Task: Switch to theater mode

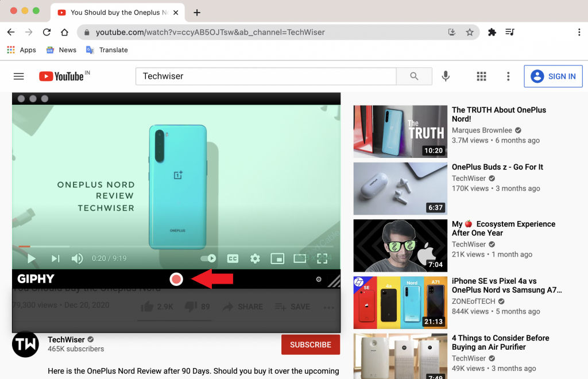Action: click(300, 258)
